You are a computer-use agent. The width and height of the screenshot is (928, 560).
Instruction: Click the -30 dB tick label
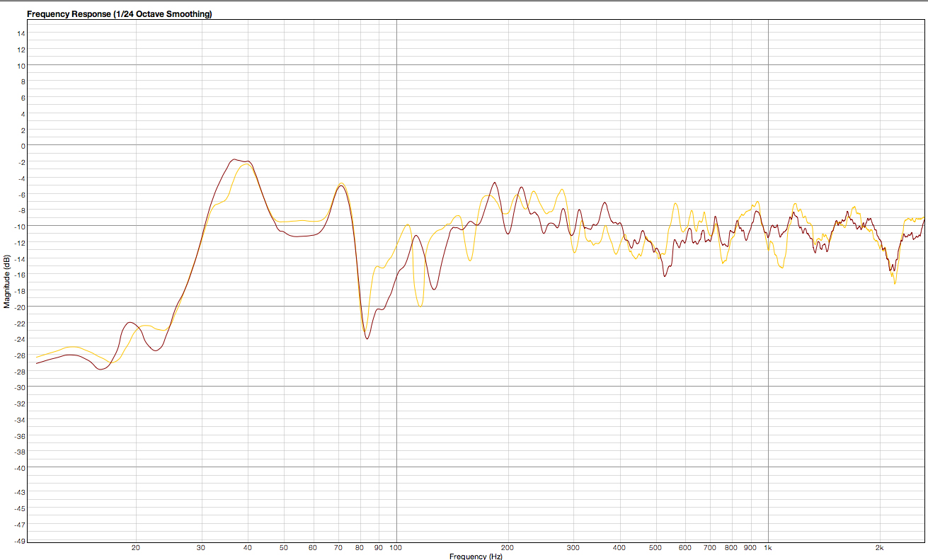click(21, 387)
